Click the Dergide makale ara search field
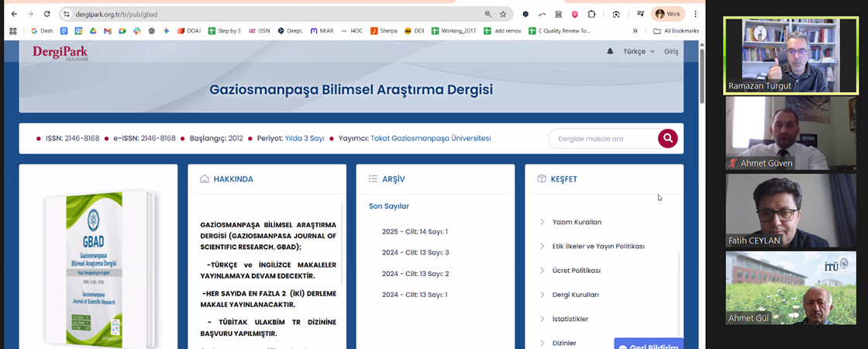The width and height of the screenshot is (868, 349). point(602,139)
